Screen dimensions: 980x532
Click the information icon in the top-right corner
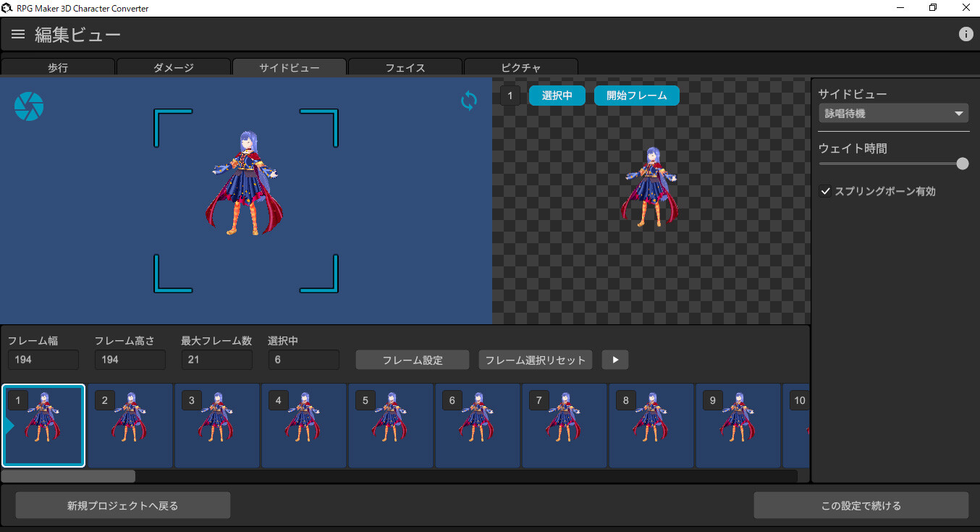pyautogui.click(x=966, y=33)
